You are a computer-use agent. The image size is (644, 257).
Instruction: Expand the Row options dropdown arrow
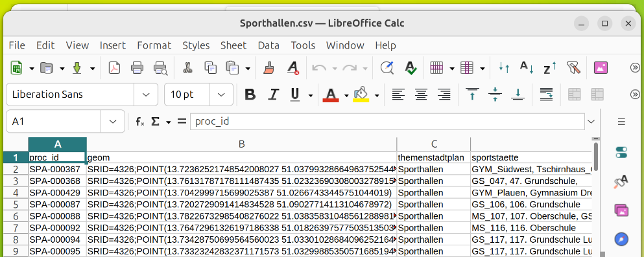452,69
